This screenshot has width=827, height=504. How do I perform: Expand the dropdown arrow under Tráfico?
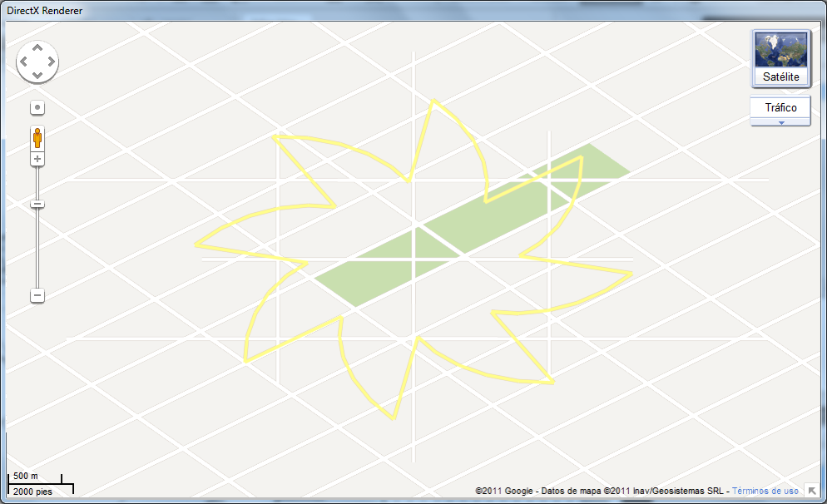click(780, 122)
